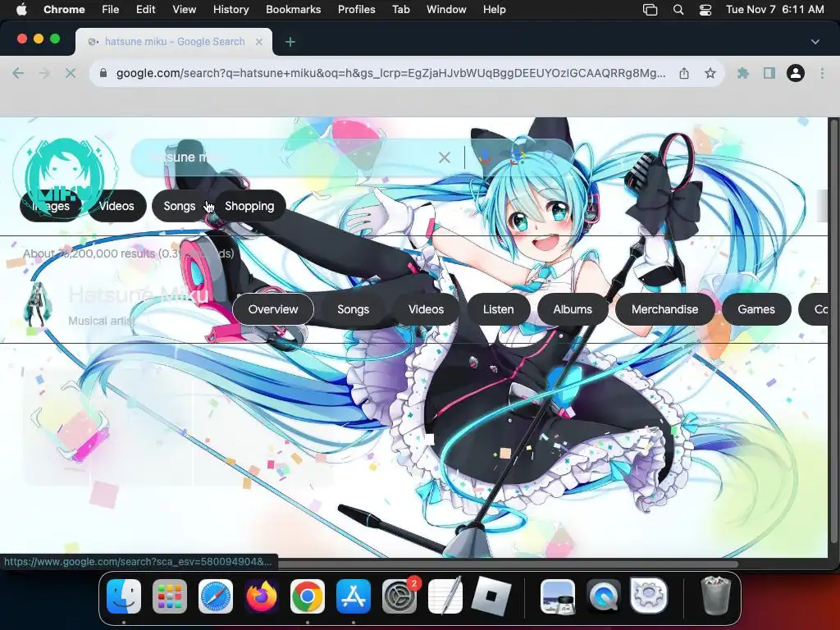This screenshot has width=840, height=630.
Task: Open the Window menu
Action: tap(446, 10)
